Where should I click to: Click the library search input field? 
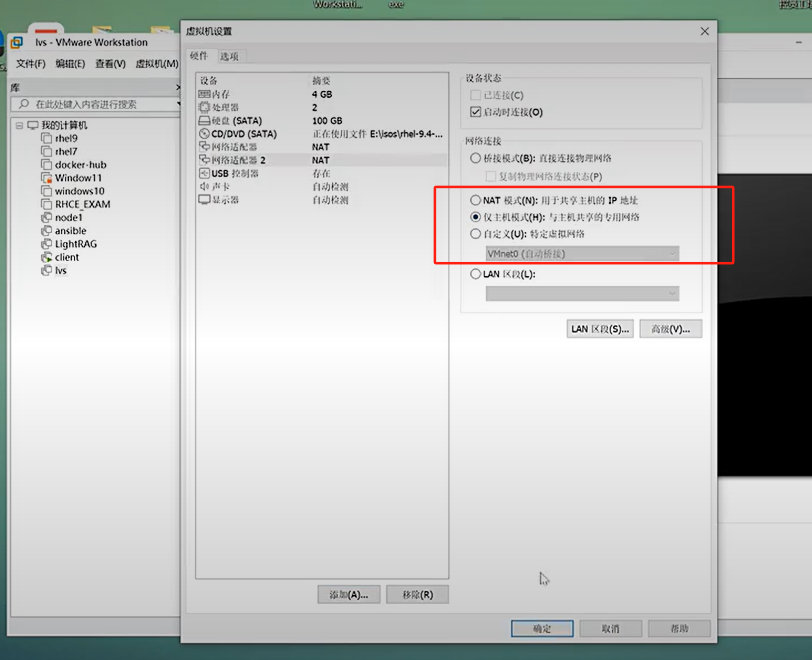[96, 104]
